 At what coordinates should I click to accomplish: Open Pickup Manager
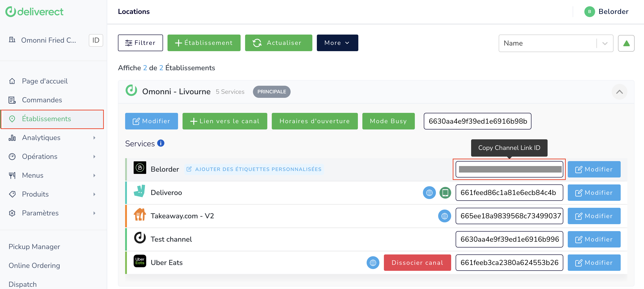pyautogui.click(x=34, y=247)
